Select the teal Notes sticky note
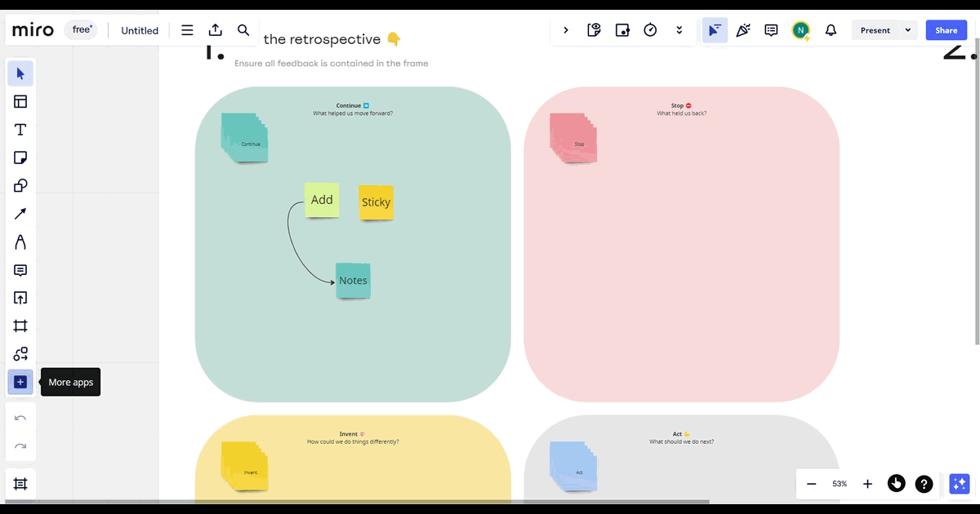This screenshot has height=514, width=980. (353, 281)
